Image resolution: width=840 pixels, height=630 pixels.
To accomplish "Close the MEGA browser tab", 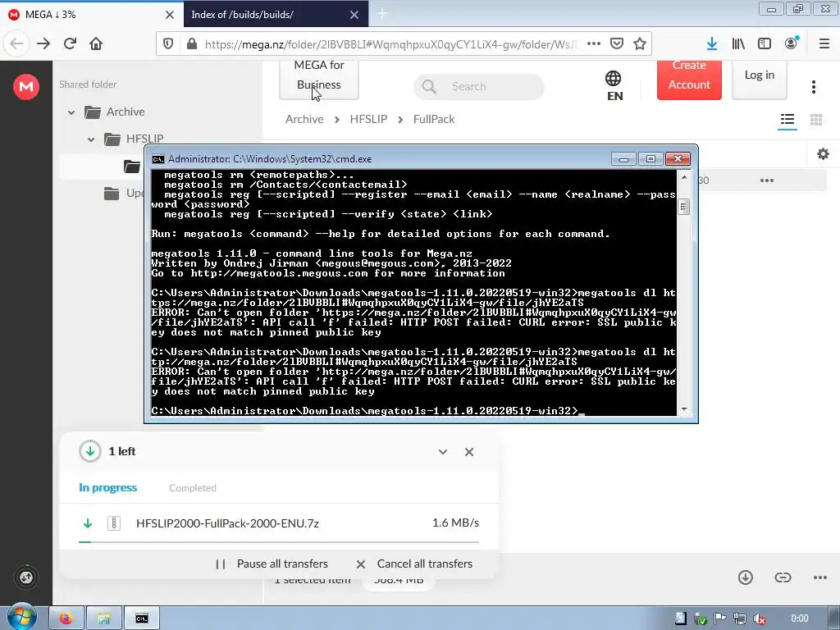I will point(169,15).
